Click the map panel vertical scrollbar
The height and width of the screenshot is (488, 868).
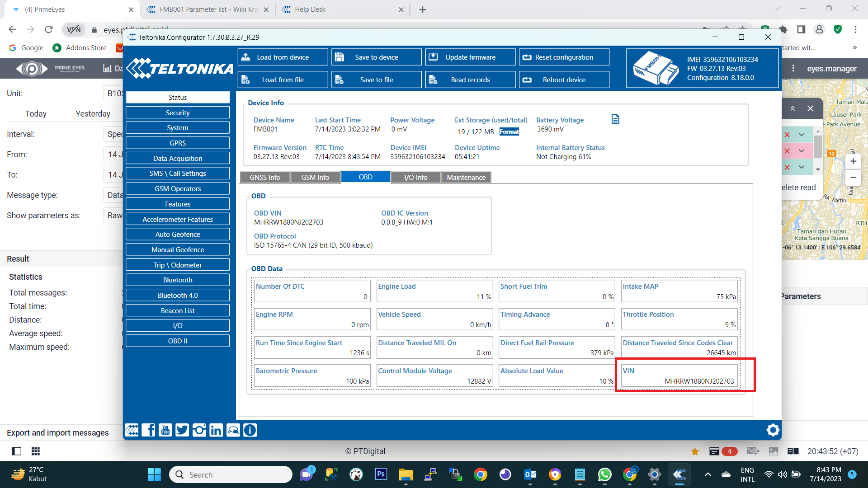point(817,147)
